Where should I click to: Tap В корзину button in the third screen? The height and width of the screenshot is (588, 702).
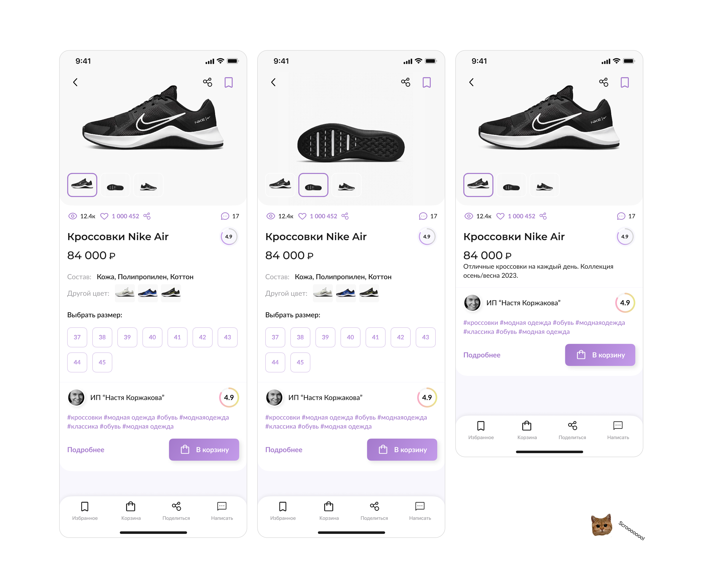600,355
